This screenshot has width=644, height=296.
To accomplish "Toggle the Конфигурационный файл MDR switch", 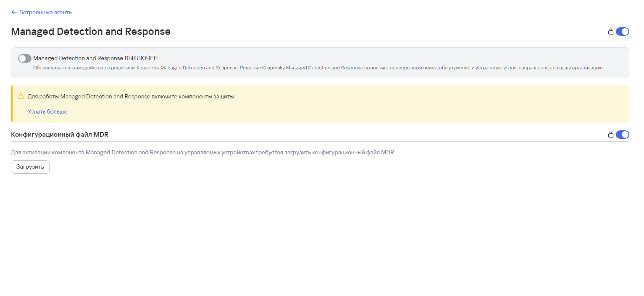I will click(623, 135).
